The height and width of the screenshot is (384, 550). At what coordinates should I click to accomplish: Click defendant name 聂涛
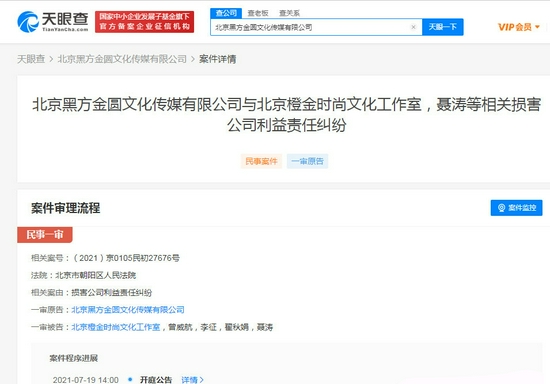click(x=265, y=327)
